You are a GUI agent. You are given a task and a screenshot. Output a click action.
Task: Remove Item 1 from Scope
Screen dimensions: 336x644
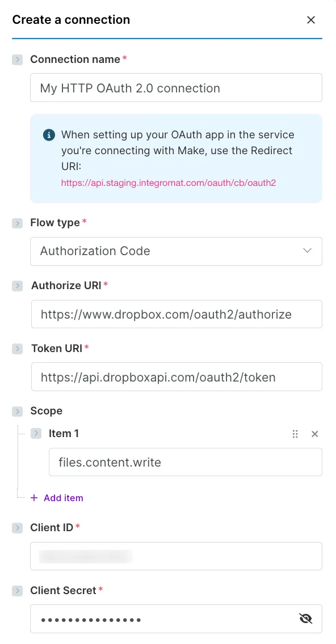[x=315, y=434]
